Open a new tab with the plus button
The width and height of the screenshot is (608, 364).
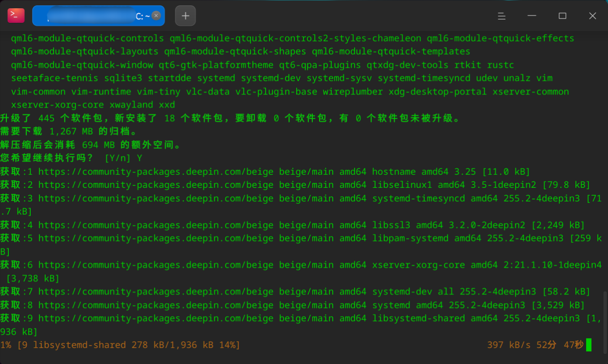[x=185, y=16]
